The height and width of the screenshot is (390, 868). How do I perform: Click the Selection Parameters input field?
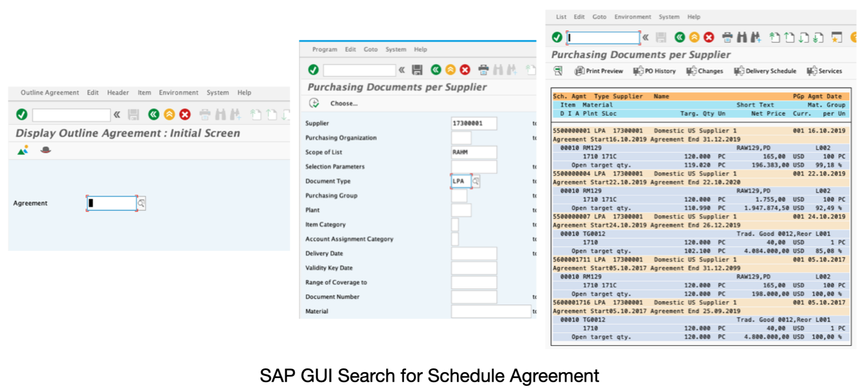[474, 167]
